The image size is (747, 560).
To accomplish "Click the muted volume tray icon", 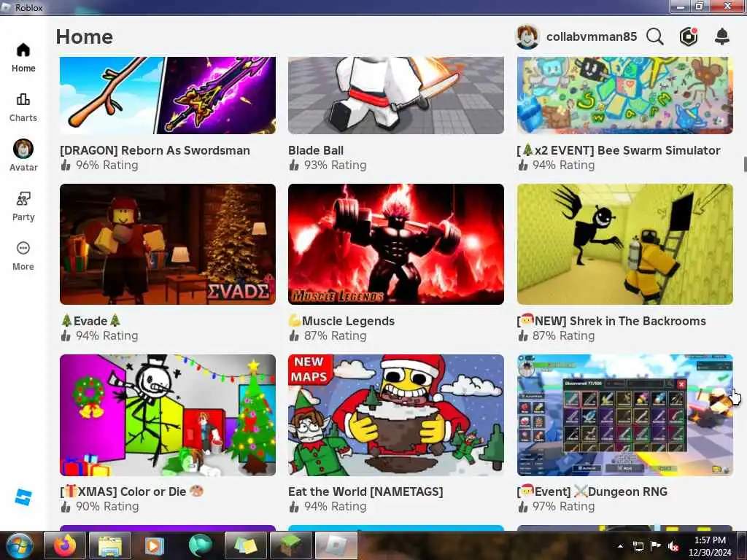I will click(673, 546).
